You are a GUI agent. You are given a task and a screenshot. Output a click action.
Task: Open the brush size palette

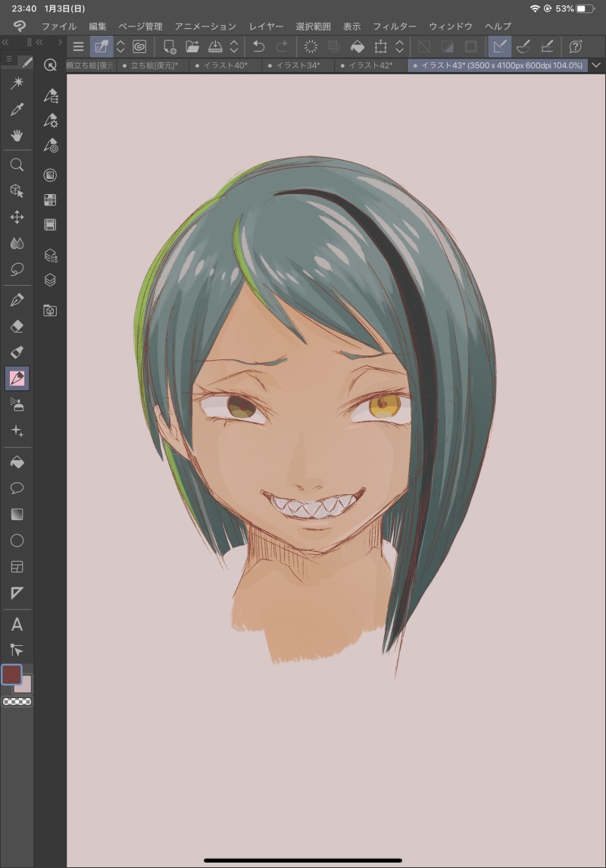point(50,146)
